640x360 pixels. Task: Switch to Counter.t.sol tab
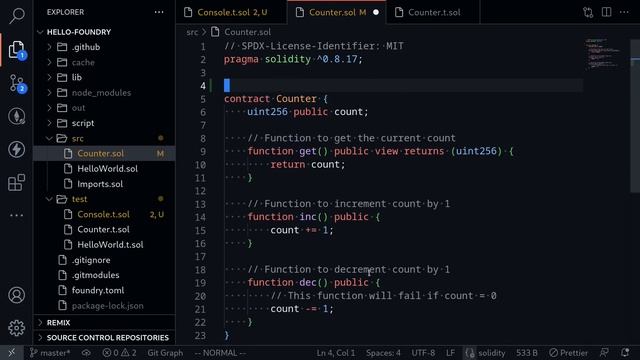[434, 12]
